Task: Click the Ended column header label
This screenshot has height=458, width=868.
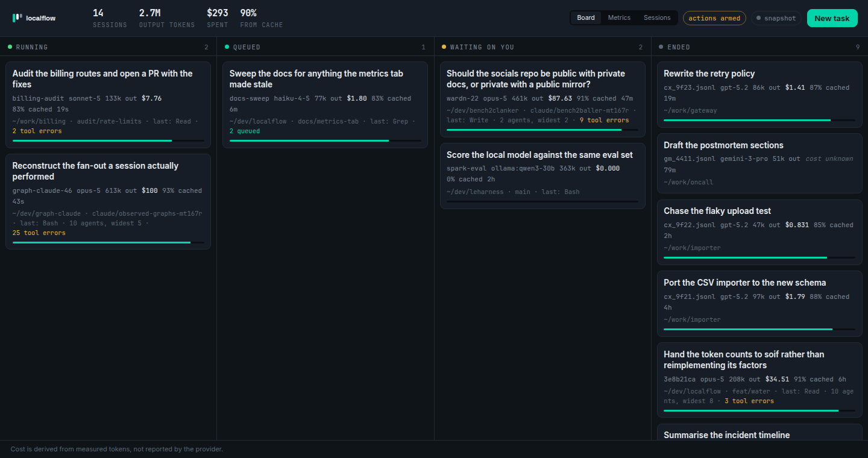Action: [679, 47]
